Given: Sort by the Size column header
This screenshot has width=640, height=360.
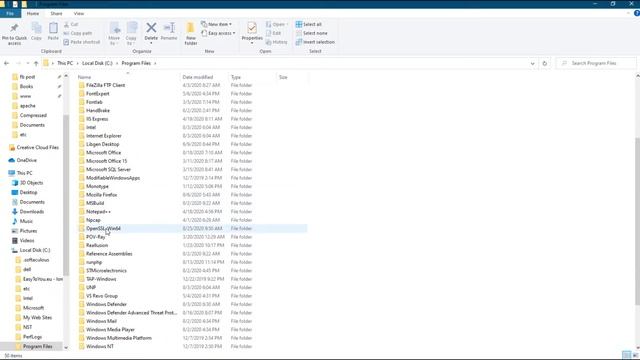Looking at the screenshot, I should point(292,77).
